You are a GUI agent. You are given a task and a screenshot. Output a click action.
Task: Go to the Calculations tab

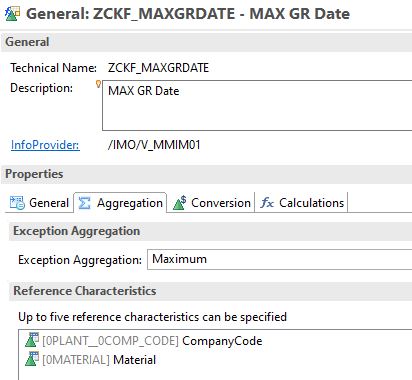coord(302,203)
